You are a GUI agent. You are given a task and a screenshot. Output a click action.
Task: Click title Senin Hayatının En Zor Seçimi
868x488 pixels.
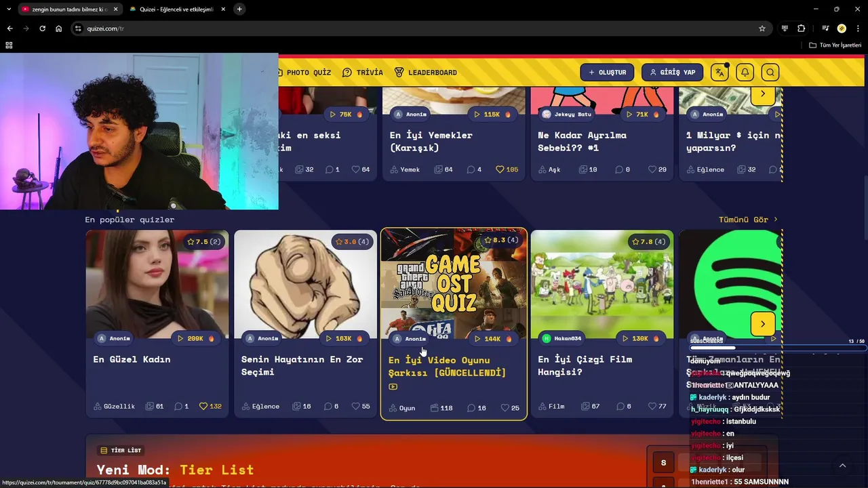[x=302, y=365]
